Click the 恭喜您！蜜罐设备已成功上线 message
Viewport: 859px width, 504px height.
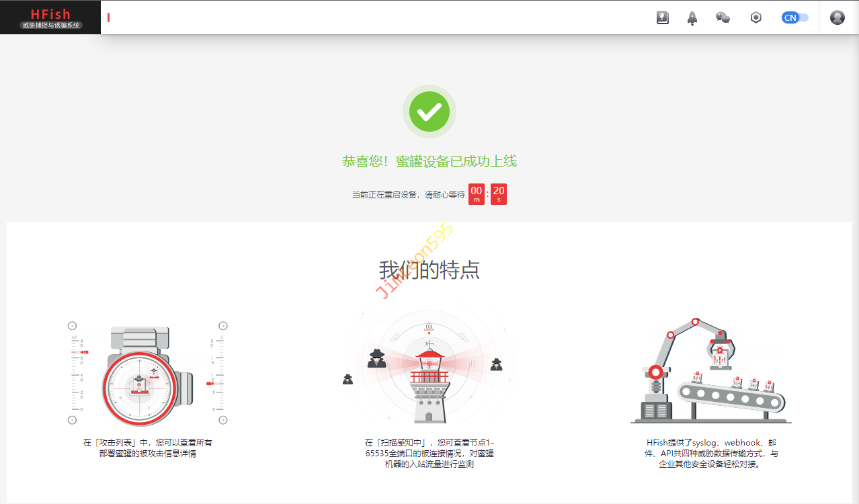pyautogui.click(x=429, y=161)
